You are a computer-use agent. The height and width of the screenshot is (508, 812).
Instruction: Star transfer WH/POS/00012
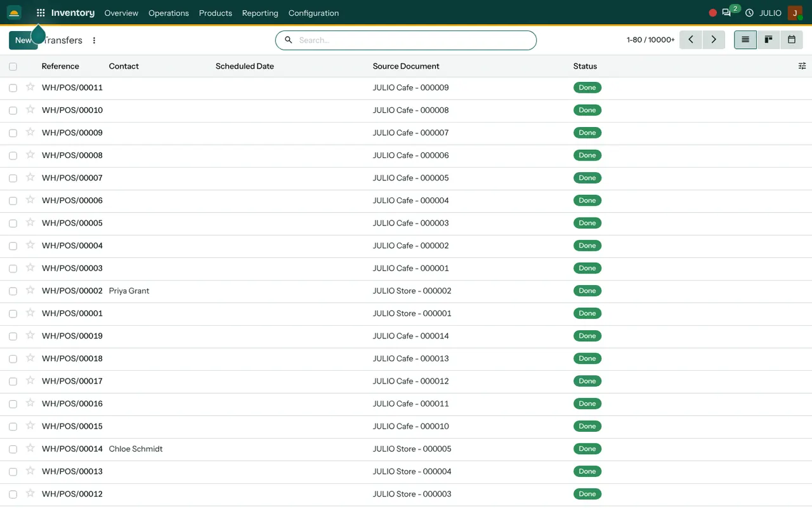(30, 493)
